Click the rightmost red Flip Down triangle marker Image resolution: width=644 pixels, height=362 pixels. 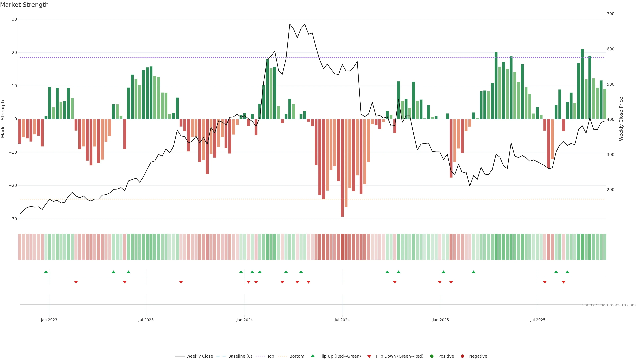563,282
